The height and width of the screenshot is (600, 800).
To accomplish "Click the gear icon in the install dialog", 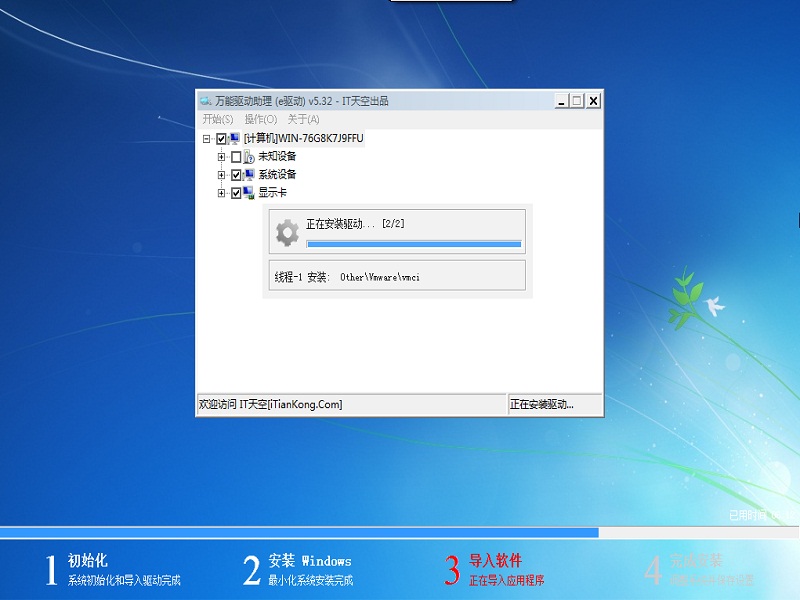I will point(287,232).
